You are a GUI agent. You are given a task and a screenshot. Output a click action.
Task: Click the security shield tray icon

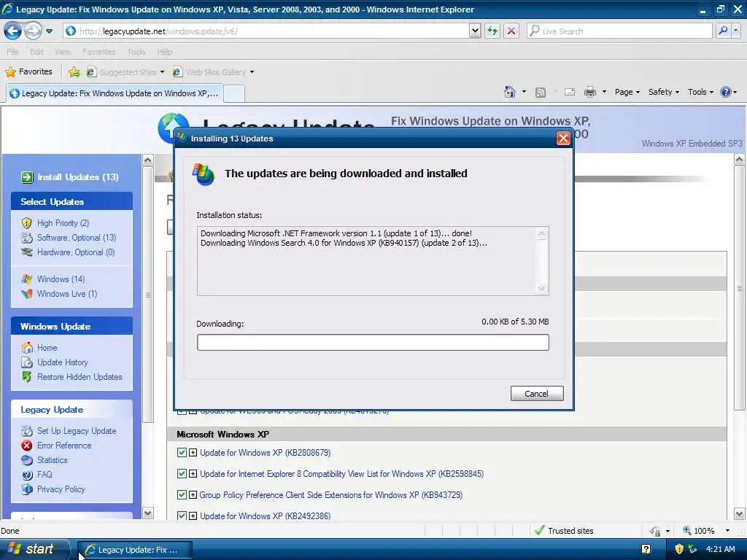pos(679,549)
